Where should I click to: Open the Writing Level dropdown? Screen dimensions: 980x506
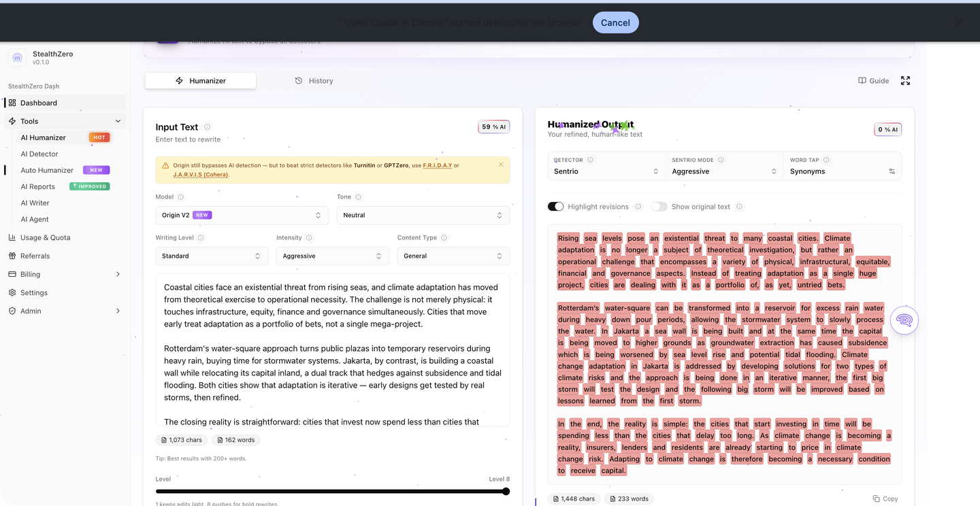[212, 256]
